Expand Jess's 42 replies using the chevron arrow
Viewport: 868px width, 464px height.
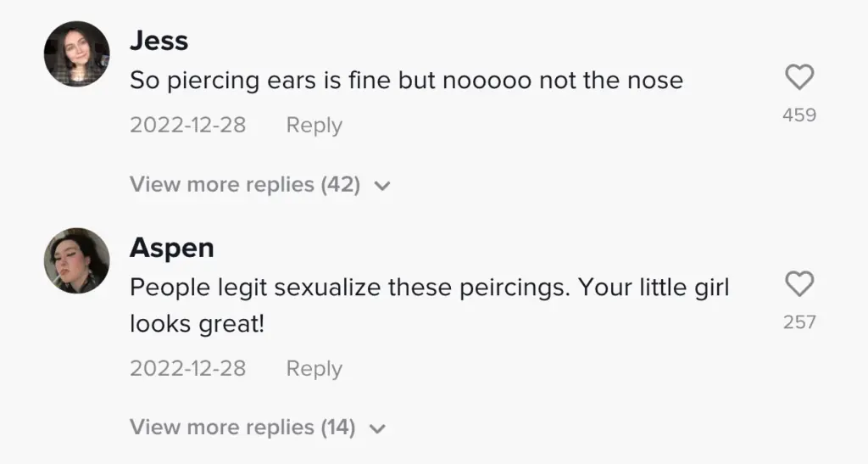click(381, 185)
